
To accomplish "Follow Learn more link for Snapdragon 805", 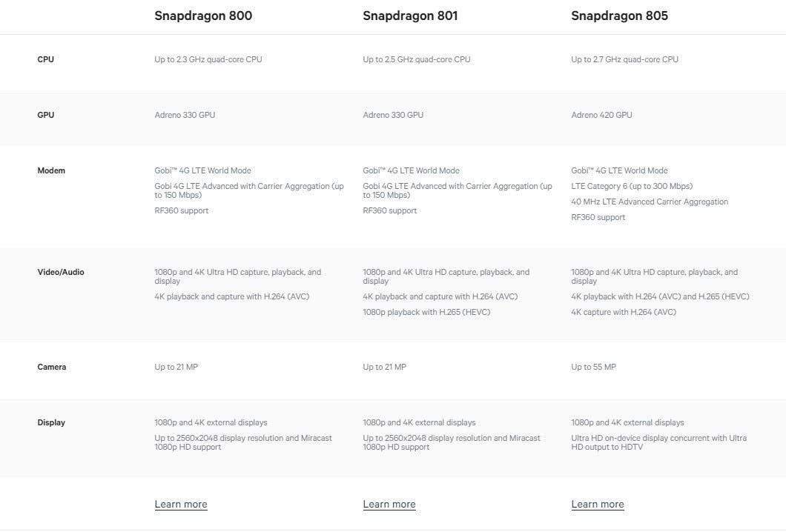I will coord(598,505).
